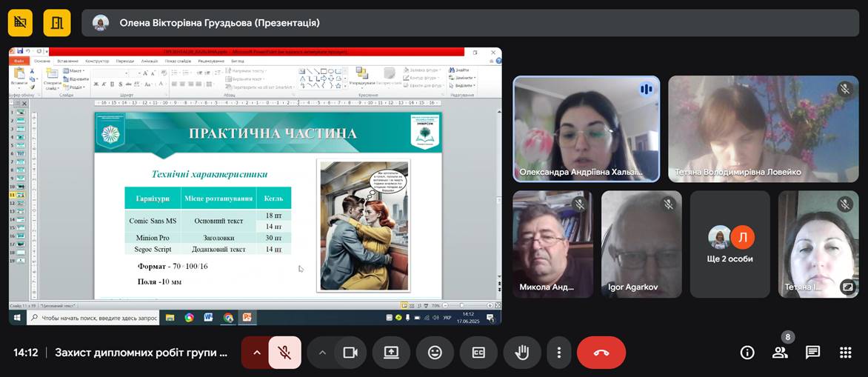
Task: Click Windows taskbar search box
Action: (x=93, y=318)
